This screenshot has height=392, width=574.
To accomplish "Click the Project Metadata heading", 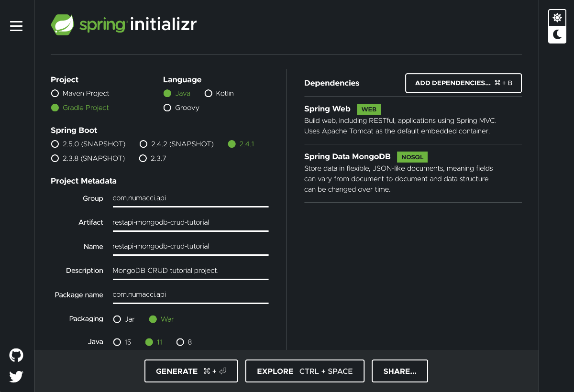I will click(84, 181).
